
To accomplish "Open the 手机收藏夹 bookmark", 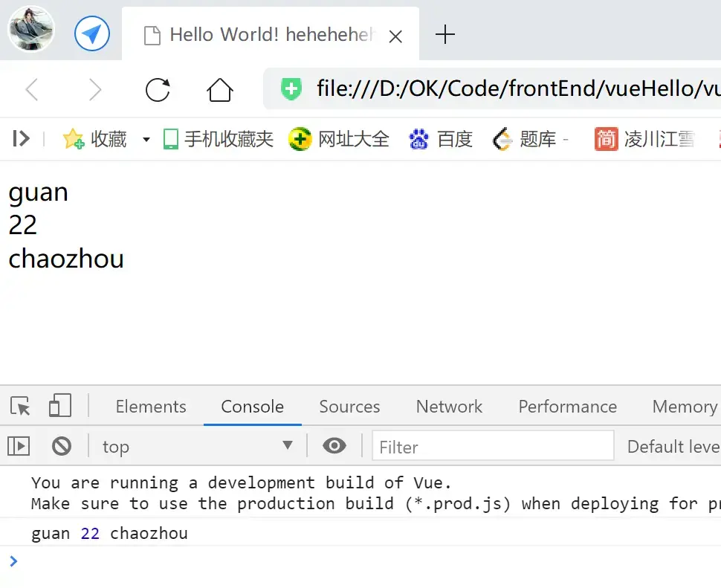I will click(219, 139).
